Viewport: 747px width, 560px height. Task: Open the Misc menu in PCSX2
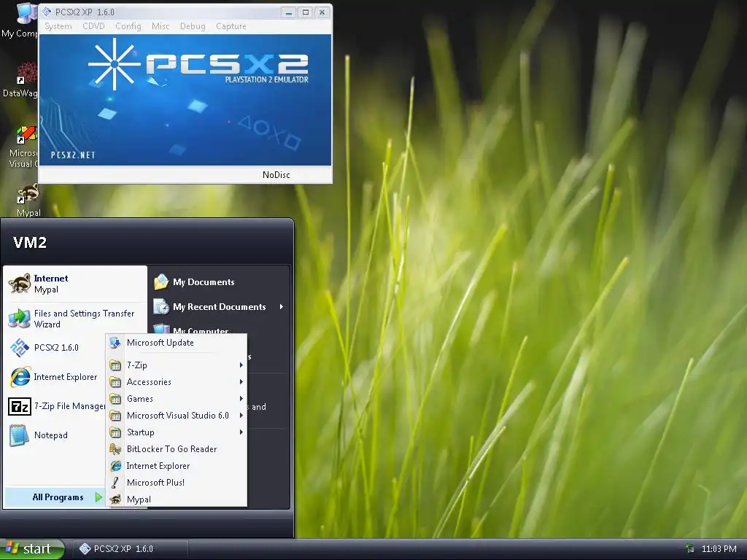click(160, 26)
